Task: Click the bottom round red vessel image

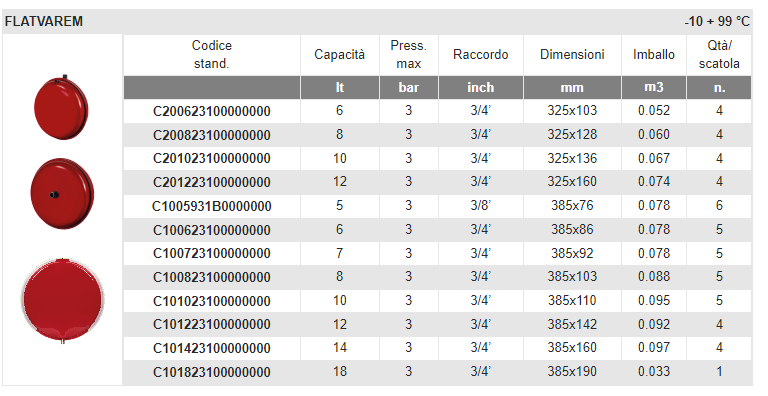Action: click(x=63, y=300)
